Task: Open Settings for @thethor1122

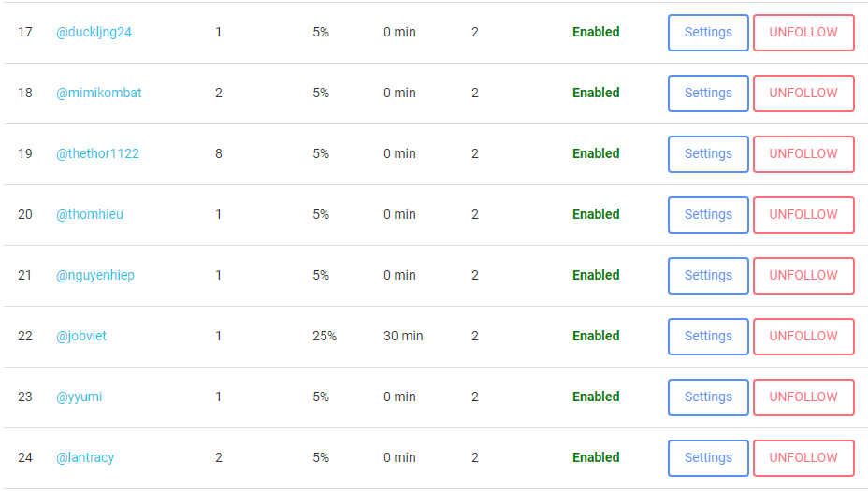Action: click(708, 153)
